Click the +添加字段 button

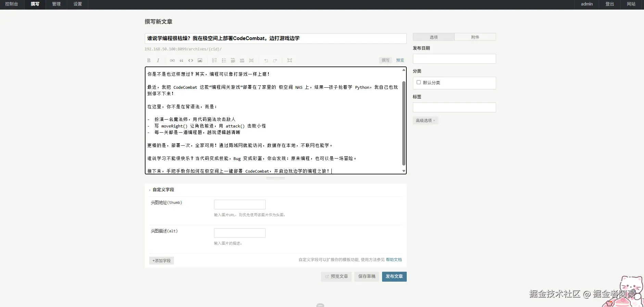[x=162, y=261]
